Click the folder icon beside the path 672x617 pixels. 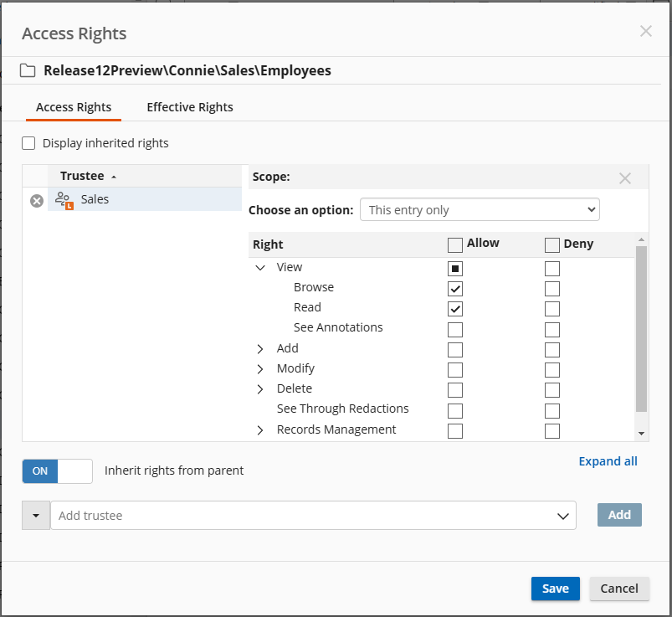[x=28, y=71]
